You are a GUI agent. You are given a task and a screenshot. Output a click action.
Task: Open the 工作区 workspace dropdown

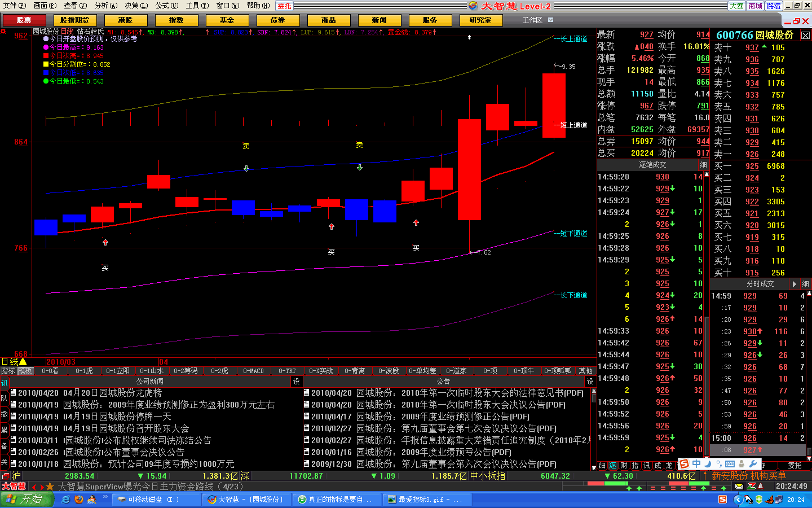(x=551, y=20)
